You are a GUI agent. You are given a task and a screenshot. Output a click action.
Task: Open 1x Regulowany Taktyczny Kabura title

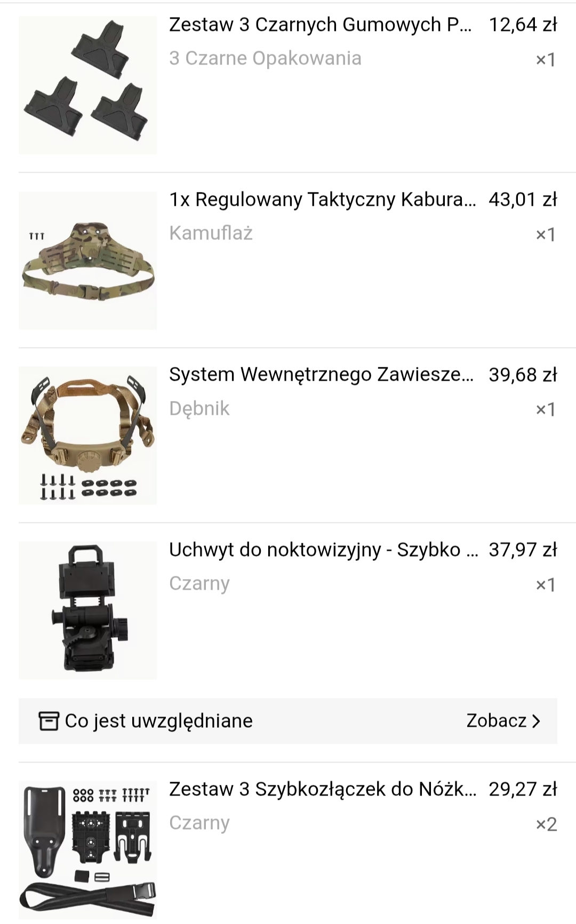click(x=323, y=199)
